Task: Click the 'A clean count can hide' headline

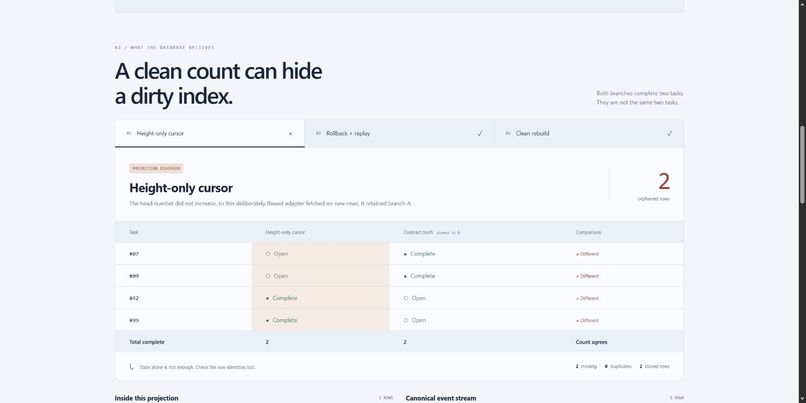Action: pos(218,71)
